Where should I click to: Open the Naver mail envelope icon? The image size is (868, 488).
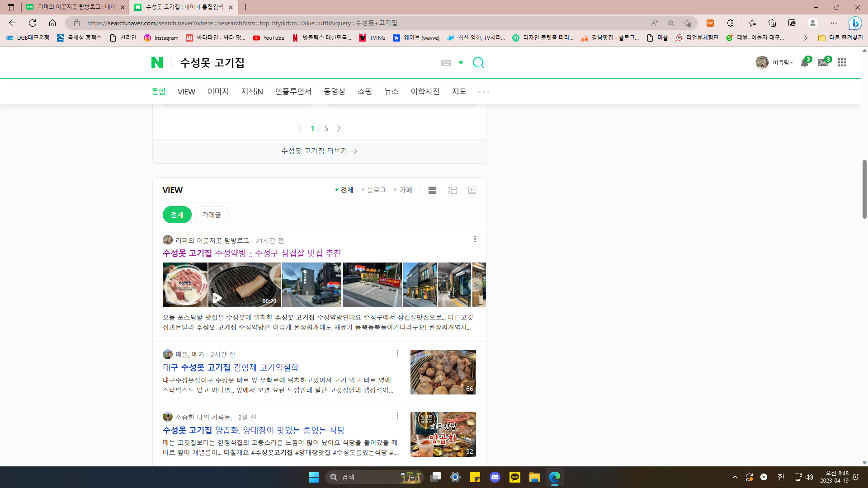(x=823, y=62)
